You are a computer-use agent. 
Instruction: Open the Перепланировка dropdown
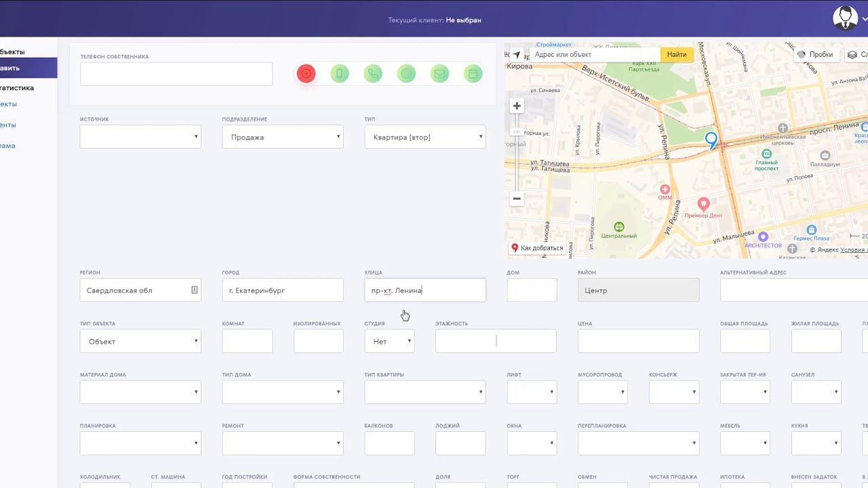[638, 443]
